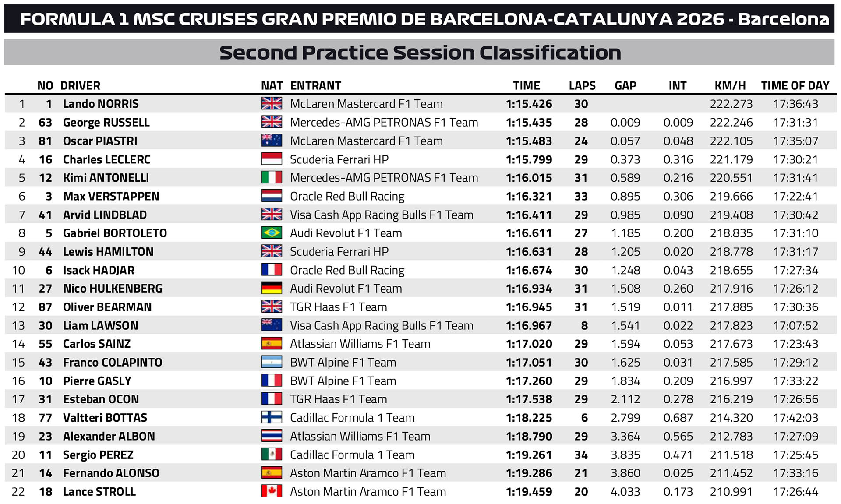Viewport: 841px width, 504px height.
Task: Click the Argentine flag next to Franco Colapinto
Action: [272, 362]
